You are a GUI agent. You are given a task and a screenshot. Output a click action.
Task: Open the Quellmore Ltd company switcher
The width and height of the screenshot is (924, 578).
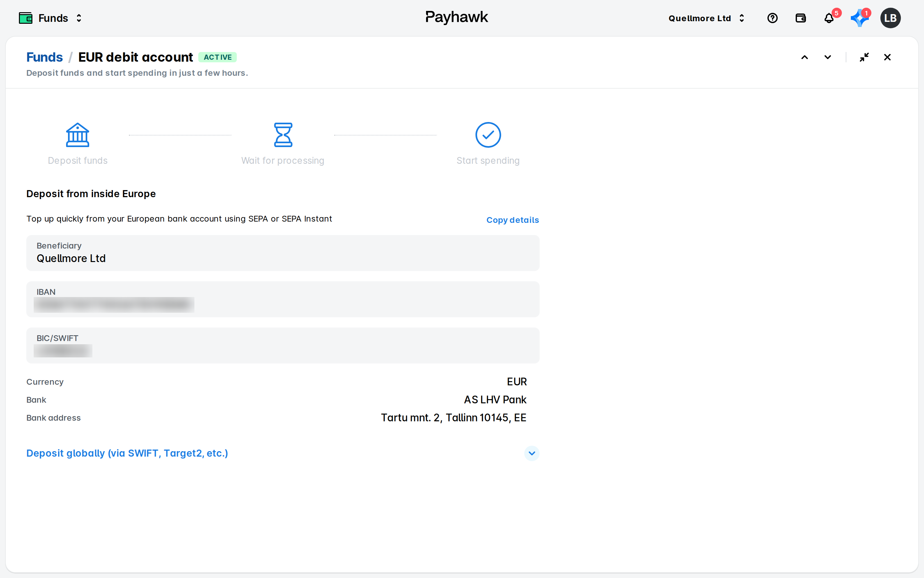706,18
